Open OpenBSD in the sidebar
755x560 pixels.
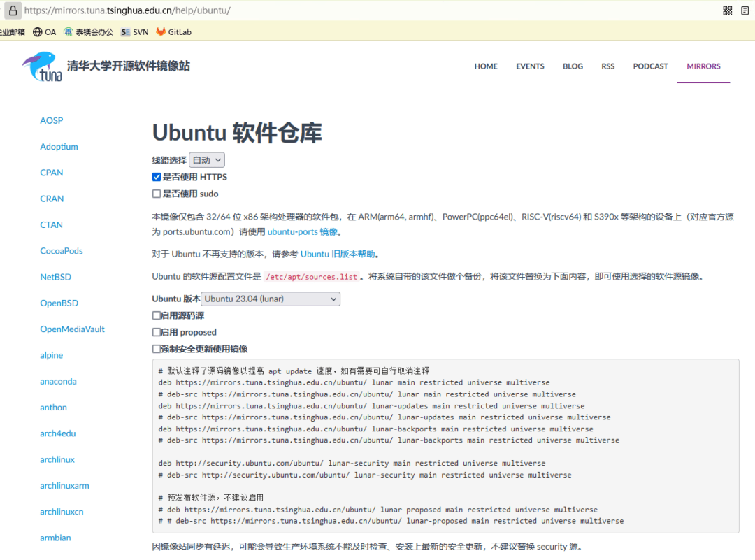pos(59,303)
